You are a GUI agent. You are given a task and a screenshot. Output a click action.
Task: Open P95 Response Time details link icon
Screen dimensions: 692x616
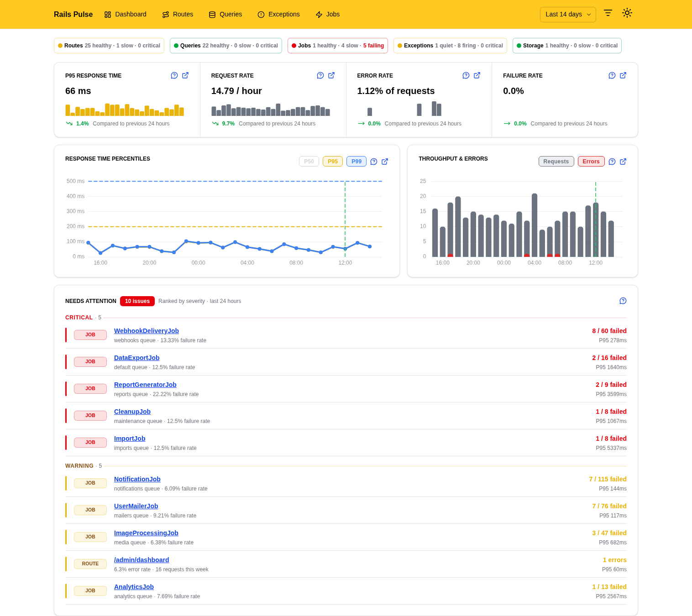pos(185,75)
